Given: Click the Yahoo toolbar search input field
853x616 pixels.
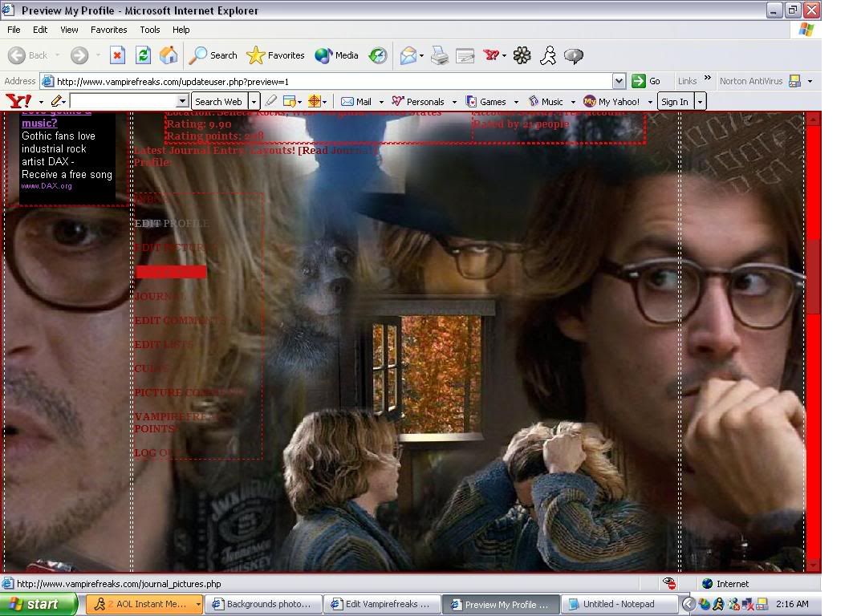Looking at the screenshot, I should pyautogui.click(x=124, y=102).
